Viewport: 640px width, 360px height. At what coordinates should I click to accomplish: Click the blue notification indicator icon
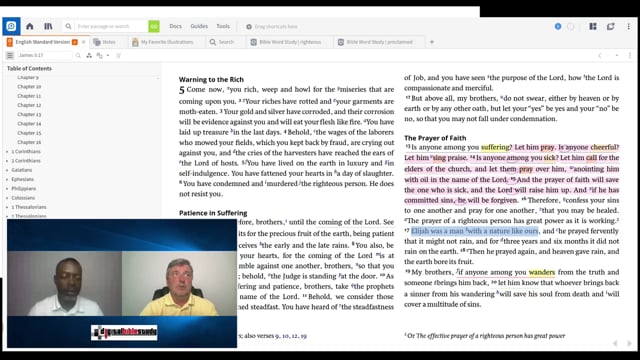click(x=558, y=27)
